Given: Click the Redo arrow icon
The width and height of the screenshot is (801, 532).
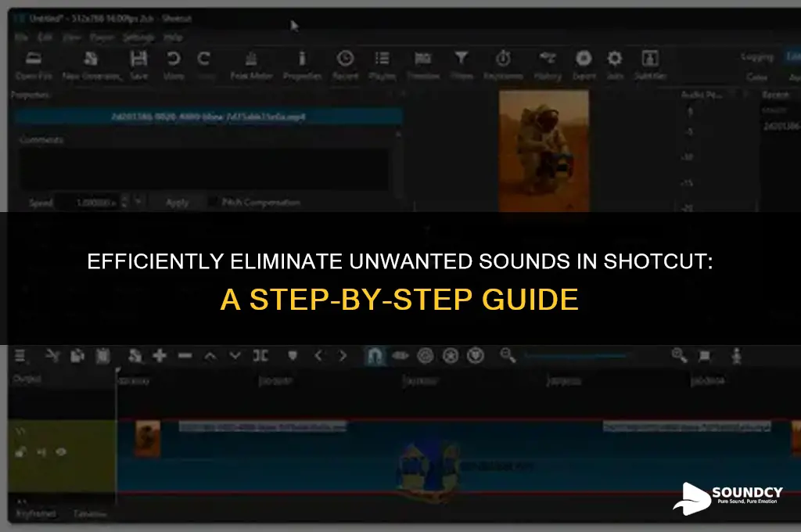Looking at the screenshot, I should point(204,58).
